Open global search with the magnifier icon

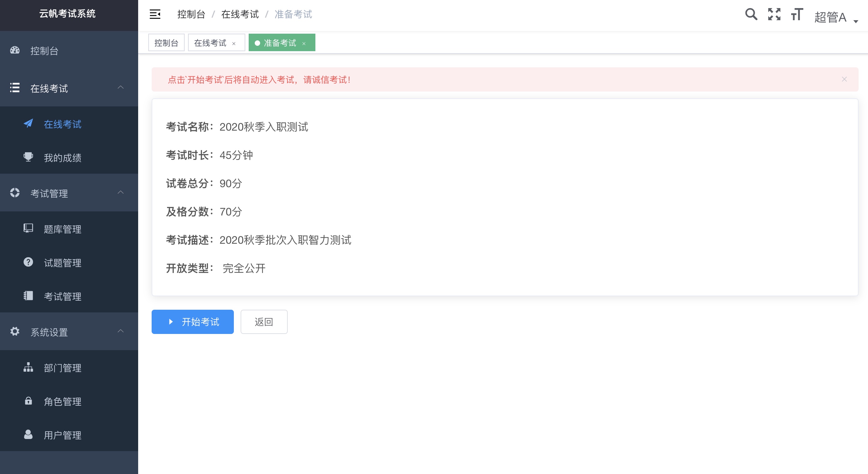[x=751, y=14]
